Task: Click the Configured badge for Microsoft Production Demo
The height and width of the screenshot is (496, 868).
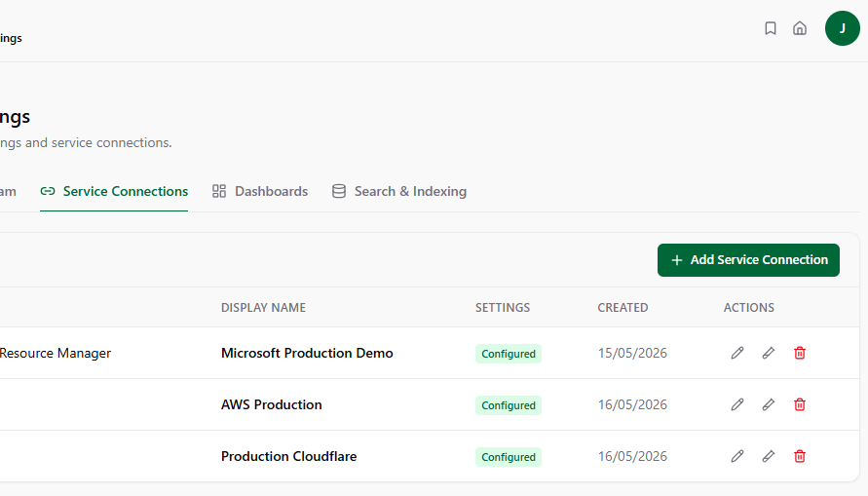Action: [509, 354]
